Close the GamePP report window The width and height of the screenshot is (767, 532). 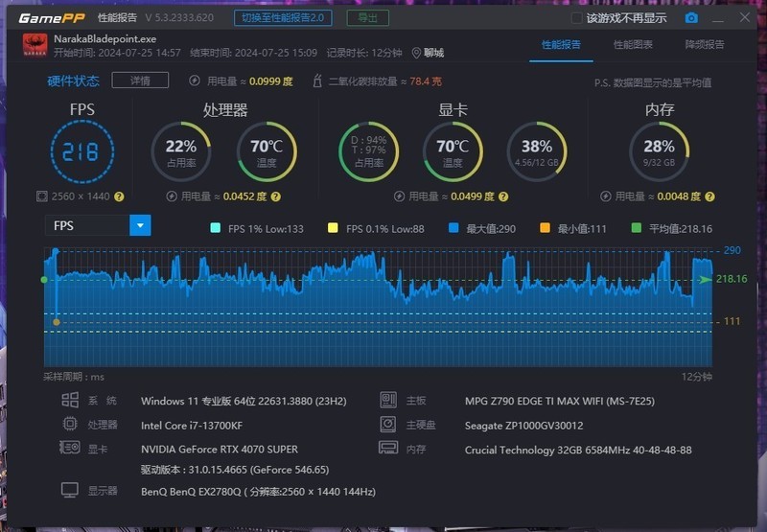[745, 17]
